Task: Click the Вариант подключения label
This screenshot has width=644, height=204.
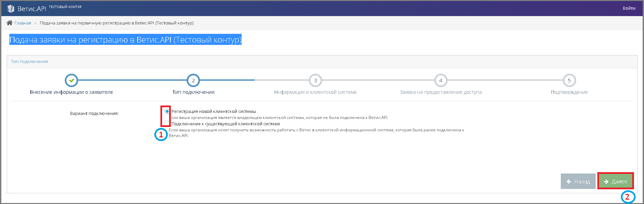Action: pyautogui.click(x=94, y=114)
